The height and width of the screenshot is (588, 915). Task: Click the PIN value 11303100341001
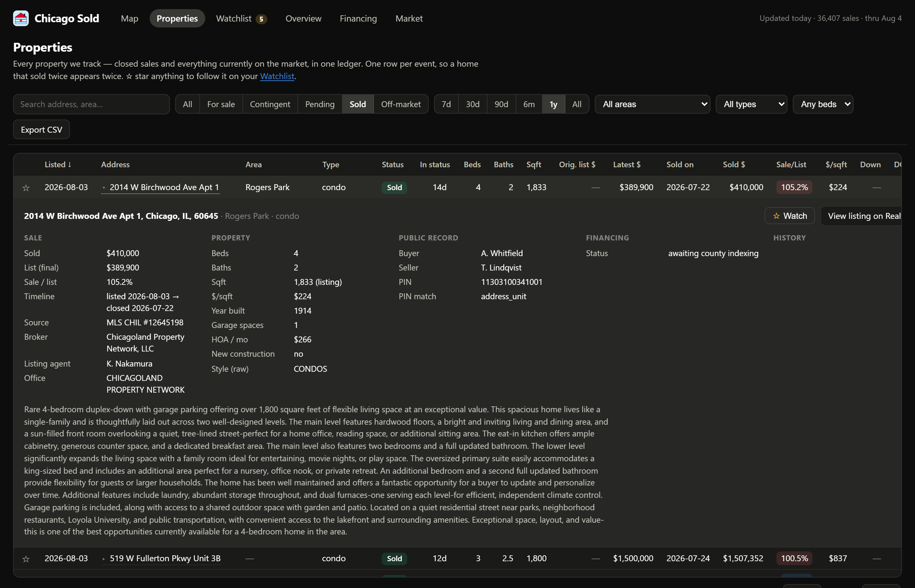[x=511, y=282]
